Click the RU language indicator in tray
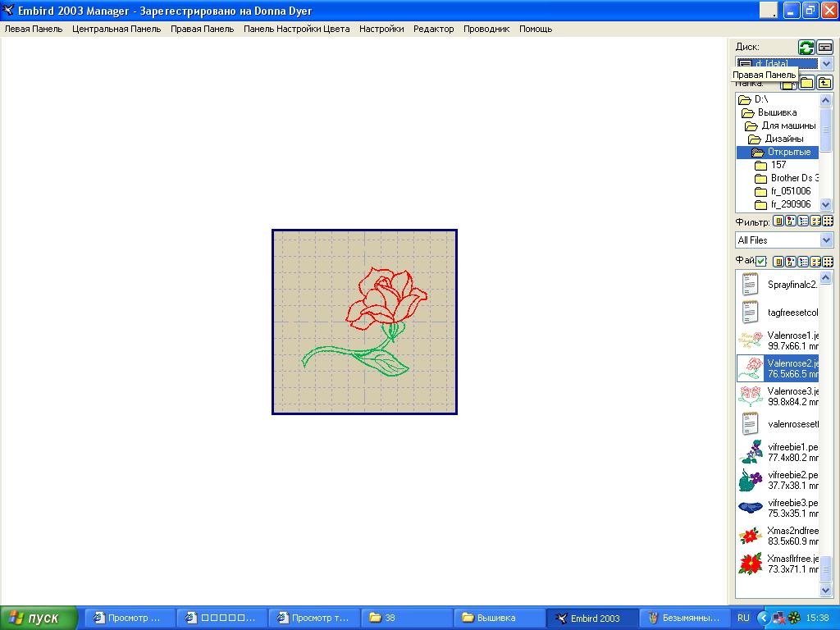Viewport: 840px width, 630px height. coord(743,618)
